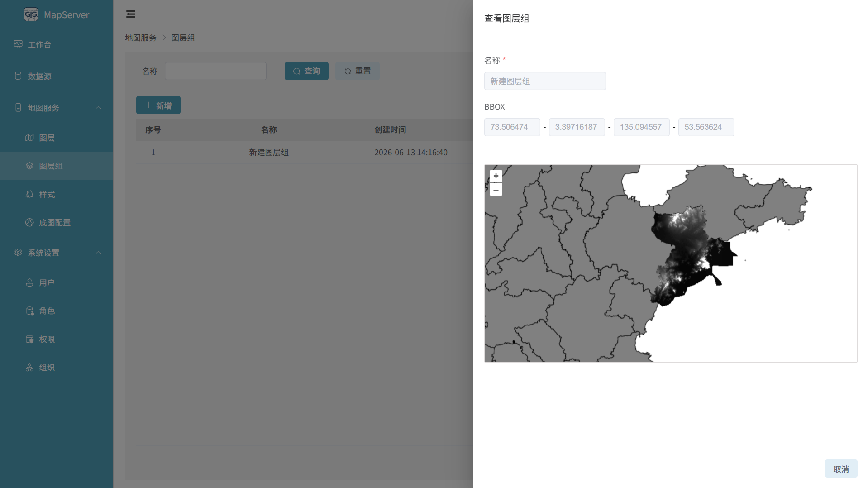868x488 pixels.
Task: Click 地图服务 breadcrumb link
Action: click(141, 38)
